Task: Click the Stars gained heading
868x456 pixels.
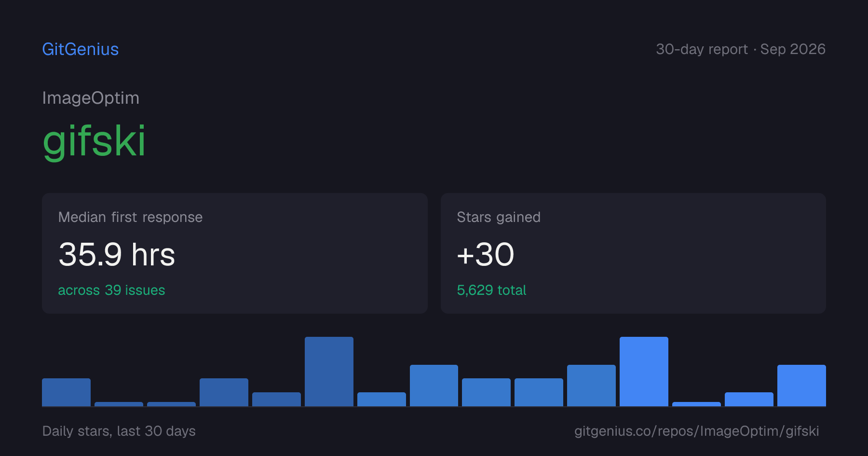Action: 499,217
